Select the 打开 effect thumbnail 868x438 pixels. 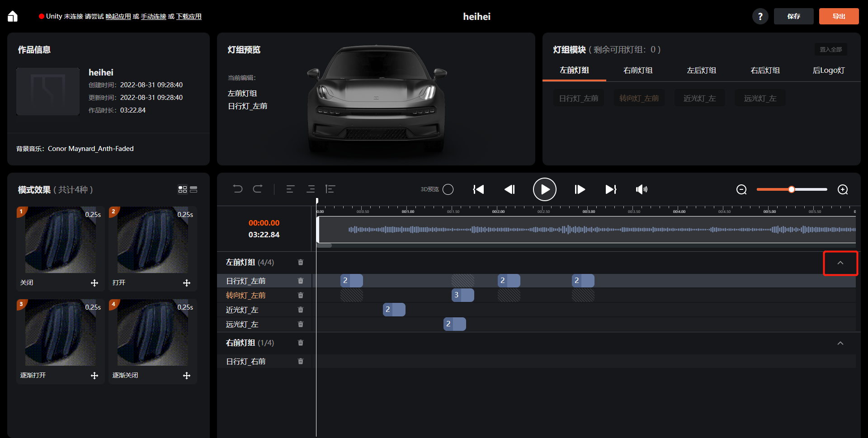pyautogui.click(x=153, y=240)
